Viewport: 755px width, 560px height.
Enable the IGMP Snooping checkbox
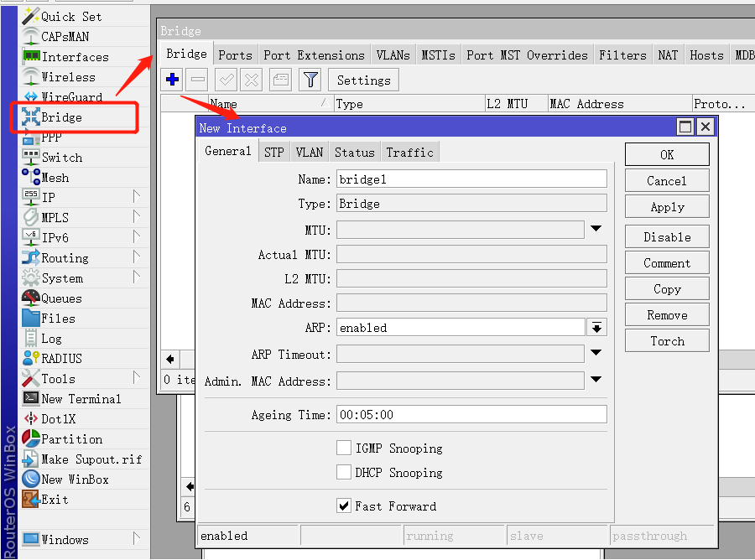[344, 448]
